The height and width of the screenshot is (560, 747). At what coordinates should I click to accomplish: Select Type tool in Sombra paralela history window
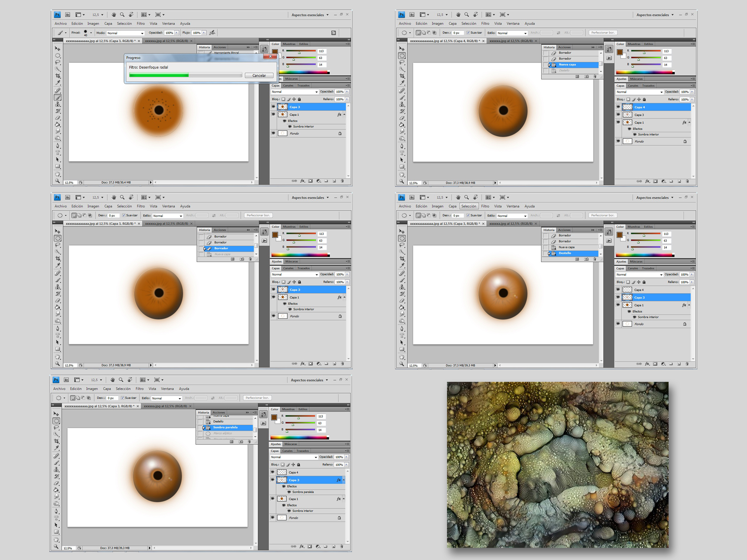[56, 518]
